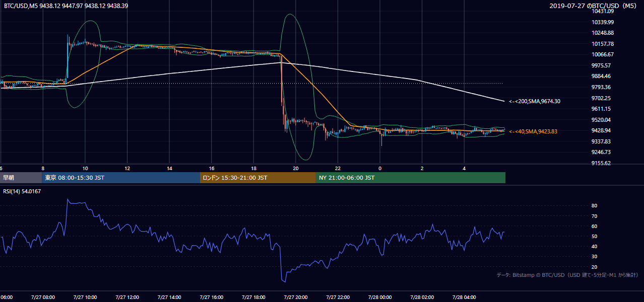Click RSI scale value 60

(x=595, y=226)
